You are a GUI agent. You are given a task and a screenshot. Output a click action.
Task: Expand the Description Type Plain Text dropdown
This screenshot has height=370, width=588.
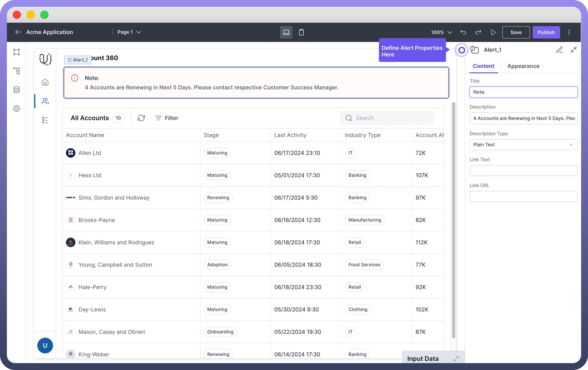pos(523,145)
